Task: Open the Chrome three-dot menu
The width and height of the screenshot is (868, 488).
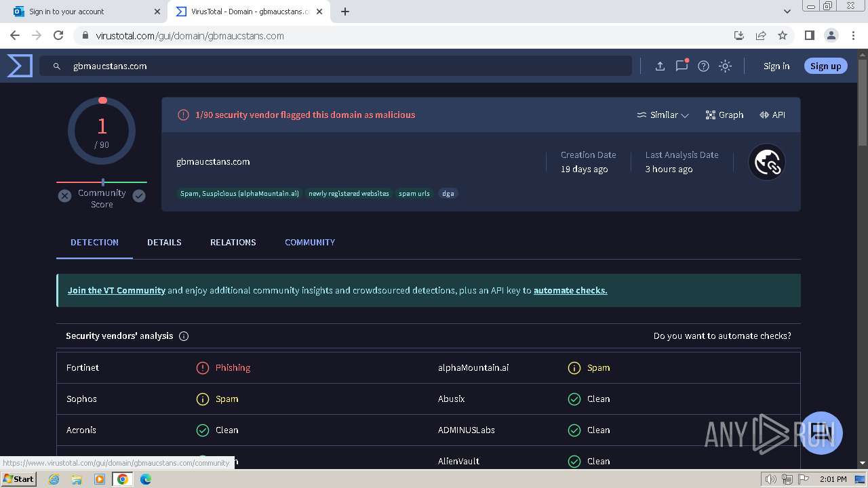Action: [852, 35]
